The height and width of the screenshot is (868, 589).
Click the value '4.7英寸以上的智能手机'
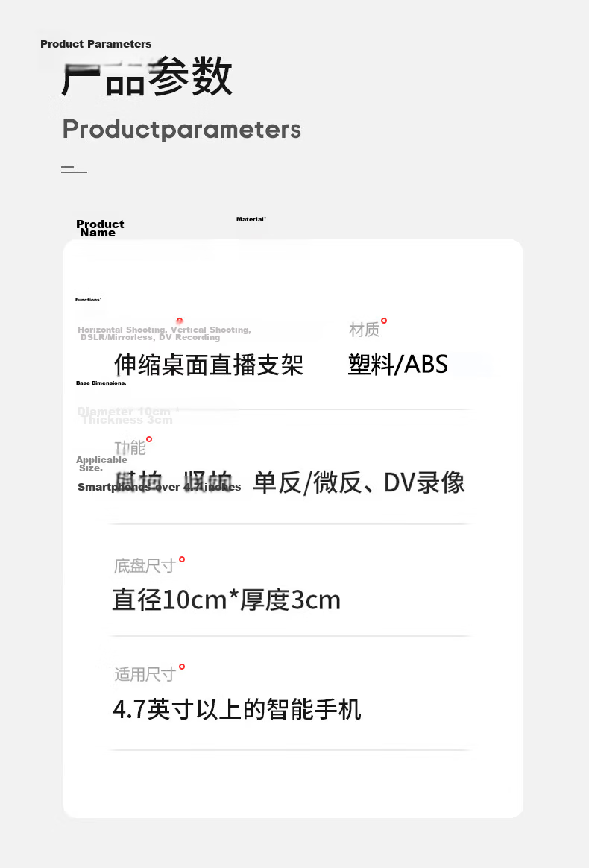click(237, 710)
